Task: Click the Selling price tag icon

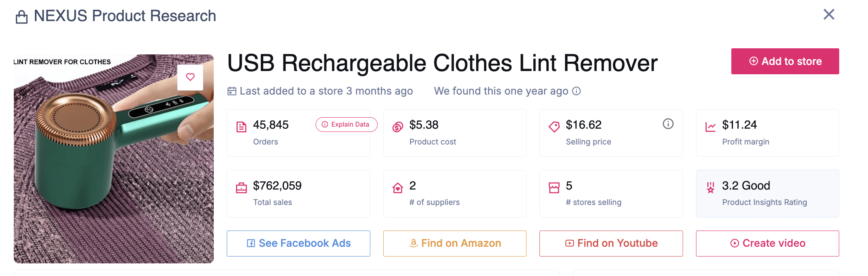Action: [x=554, y=127]
